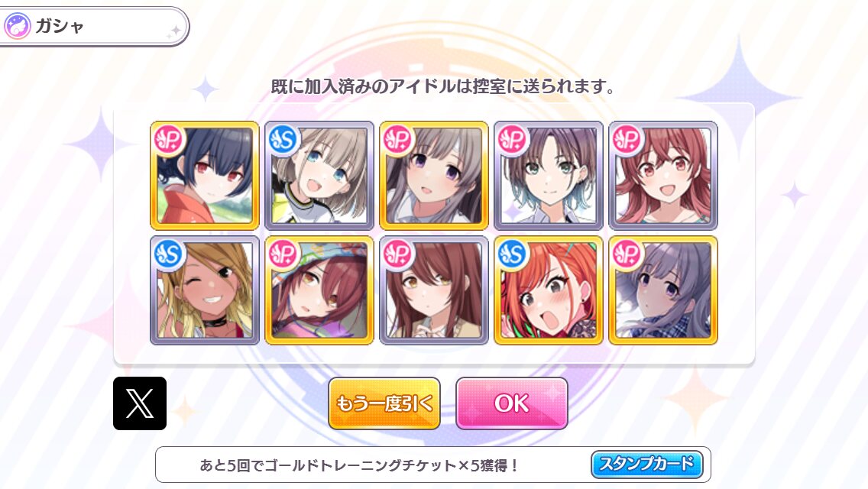
Task: Select the brown-haired idol in beige cardigan
Action: point(434,290)
